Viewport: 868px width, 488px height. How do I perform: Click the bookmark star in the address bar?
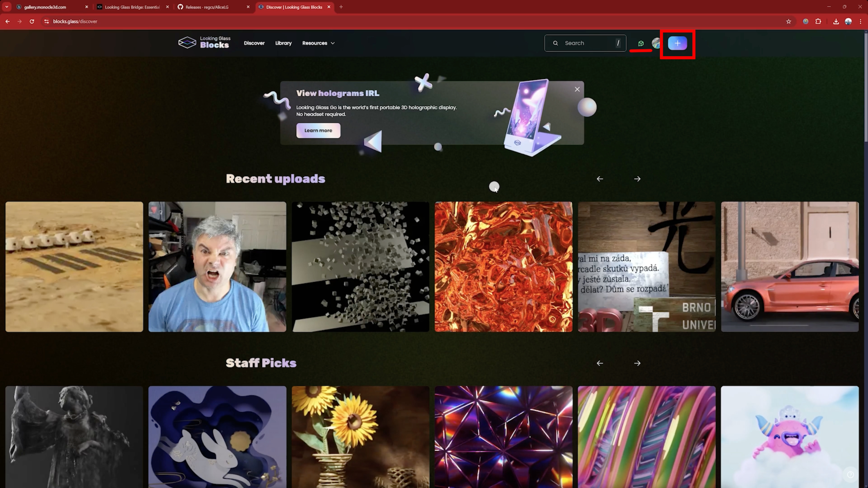pos(788,21)
